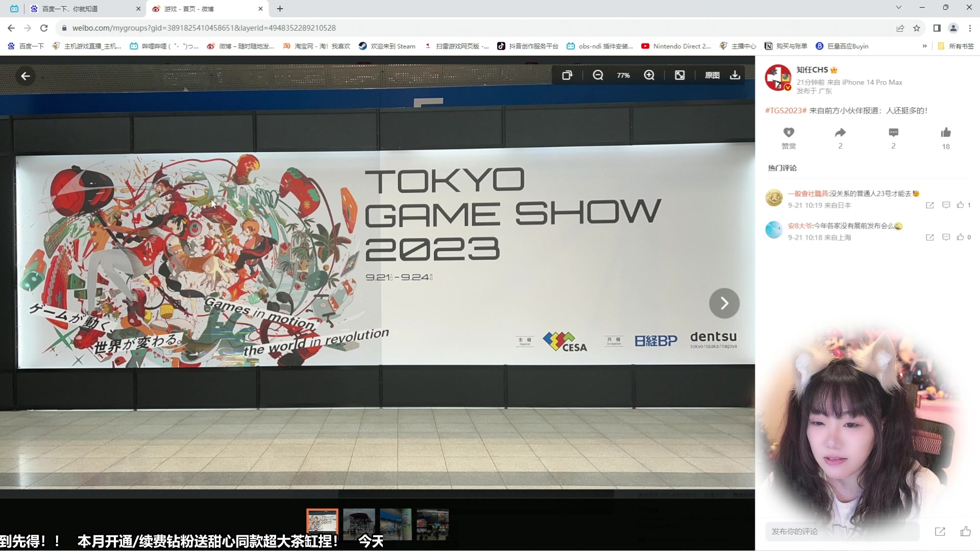Download the TGS photo via the download icon
This screenshot has height=551, width=980.
coord(734,75)
